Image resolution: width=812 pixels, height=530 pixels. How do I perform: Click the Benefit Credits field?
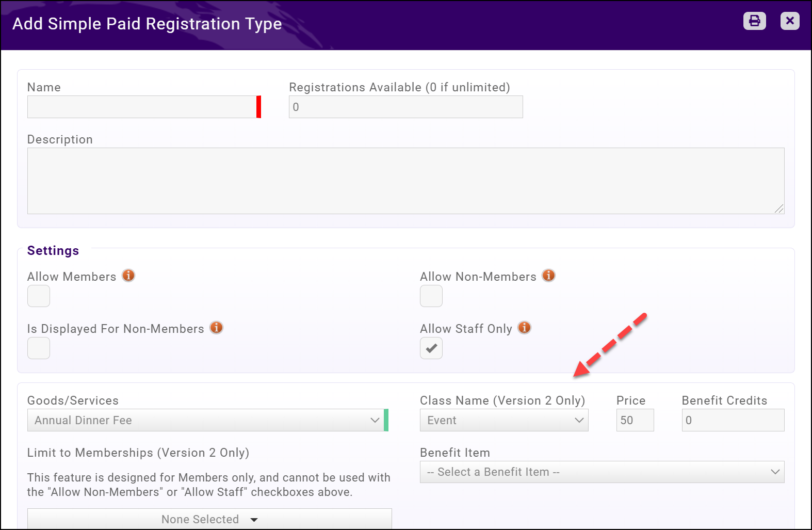733,420
